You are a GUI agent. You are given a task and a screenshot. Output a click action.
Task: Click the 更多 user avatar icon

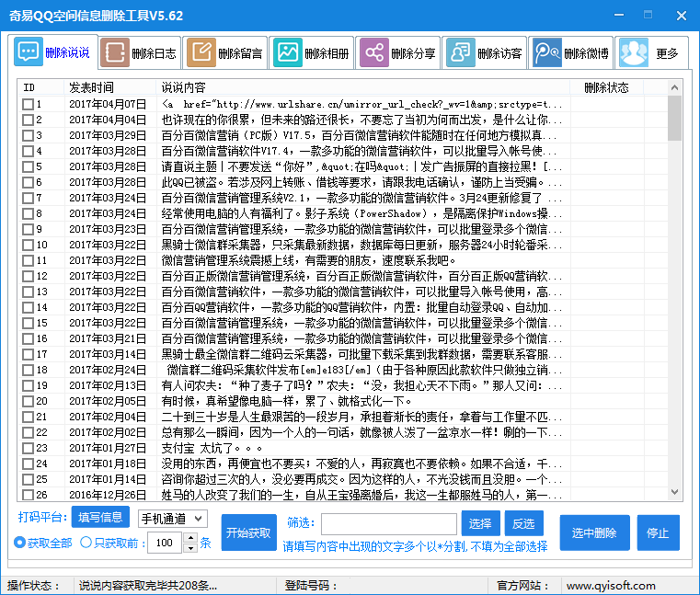coord(634,53)
